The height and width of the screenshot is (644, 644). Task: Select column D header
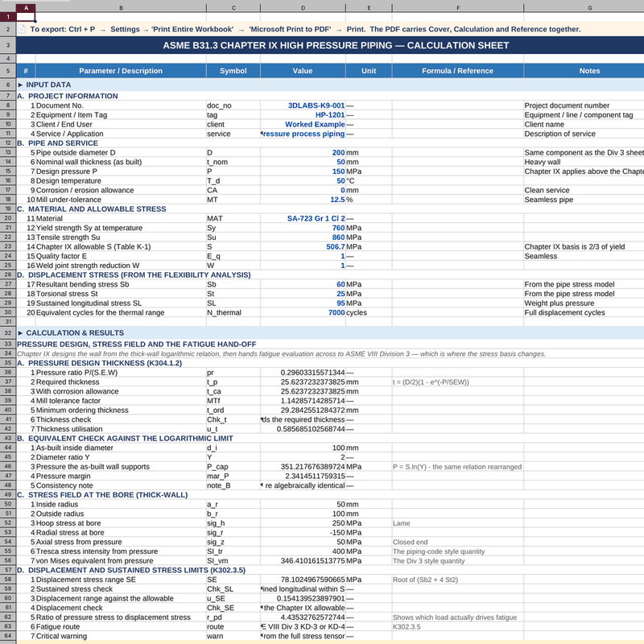303,8
